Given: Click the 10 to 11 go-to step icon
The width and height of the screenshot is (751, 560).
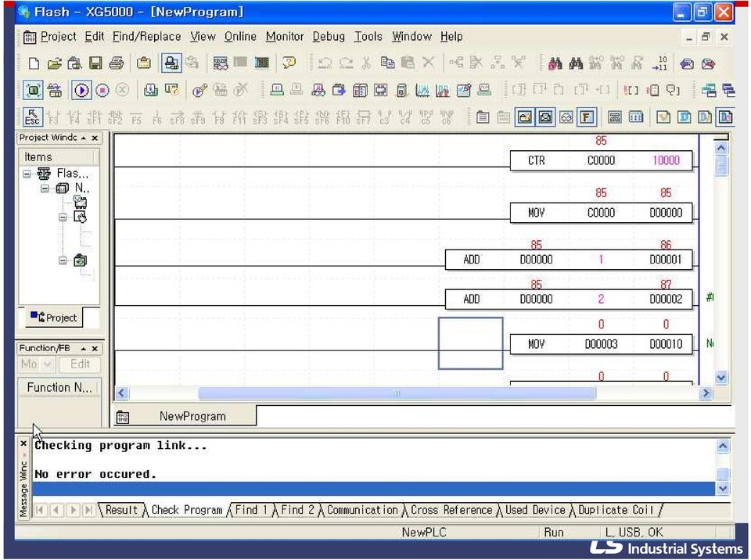Looking at the screenshot, I should (x=660, y=63).
